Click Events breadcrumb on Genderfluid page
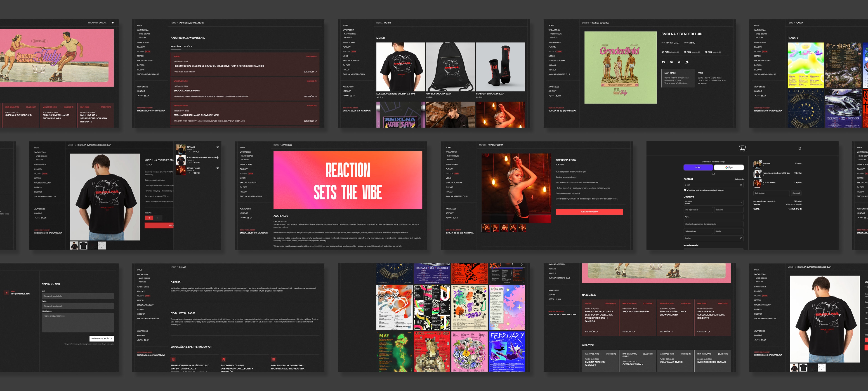This screenshot has height=391, width=868. click(585, 23)
